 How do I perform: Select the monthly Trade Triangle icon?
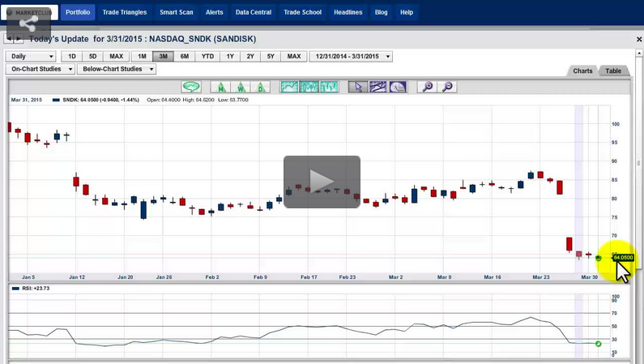220,87
